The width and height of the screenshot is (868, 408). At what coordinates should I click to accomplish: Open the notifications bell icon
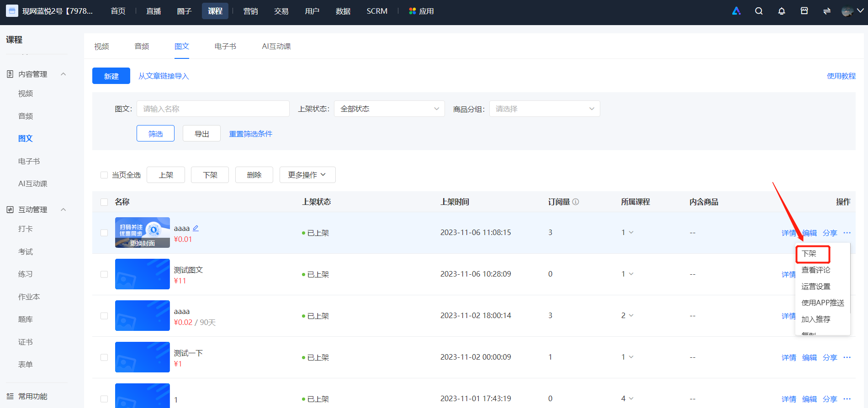point(782,11)
